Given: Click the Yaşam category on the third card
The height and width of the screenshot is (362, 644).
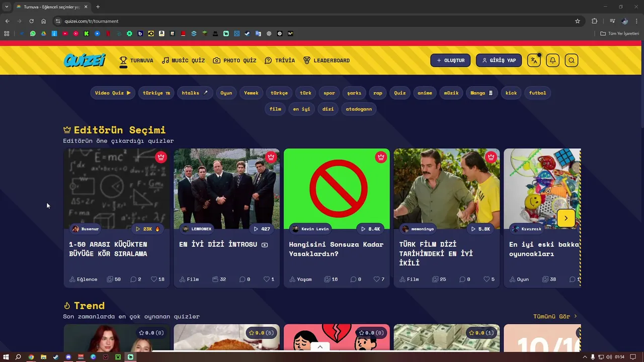Looking at the screenshot, I should (301, 279).
